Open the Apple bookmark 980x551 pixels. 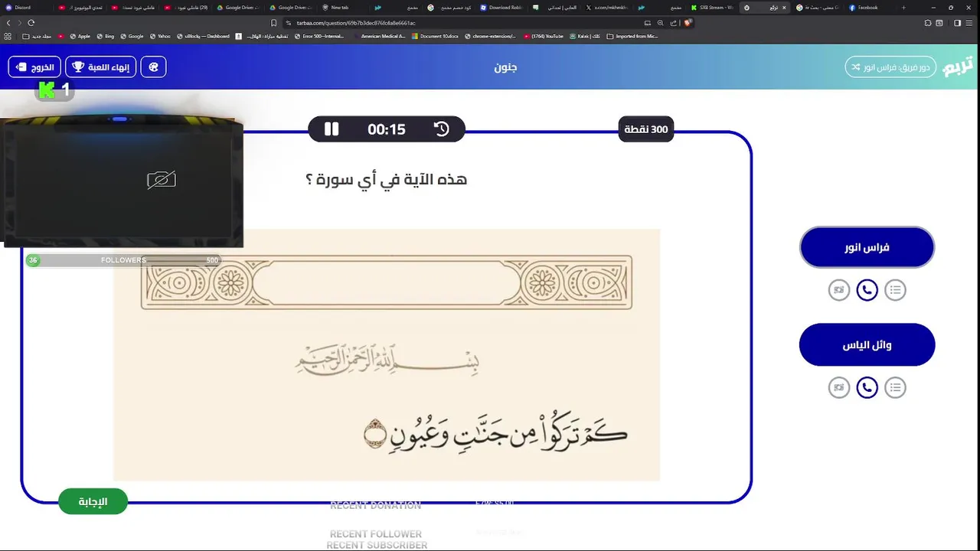tap(80, 36)
